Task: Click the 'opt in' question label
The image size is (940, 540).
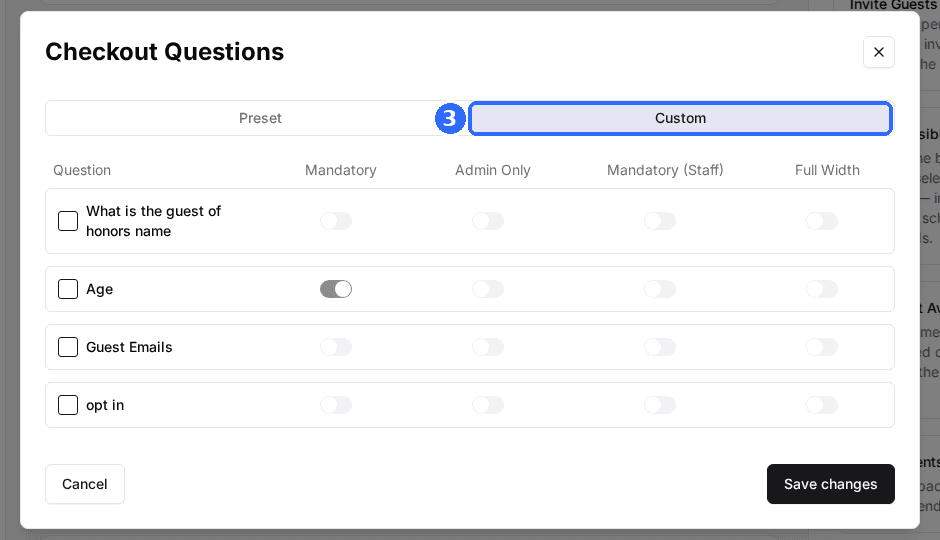Action: tap(105, 405)
